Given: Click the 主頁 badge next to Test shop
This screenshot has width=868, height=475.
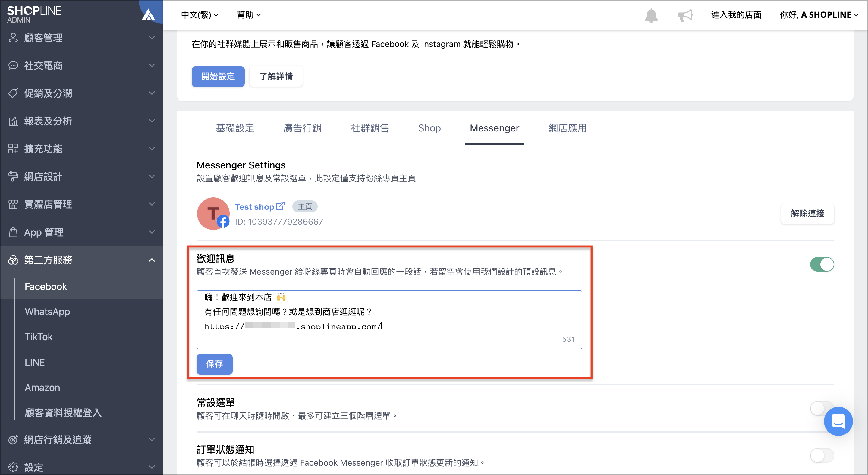Looking at the screenshot, I should point(305,206).
